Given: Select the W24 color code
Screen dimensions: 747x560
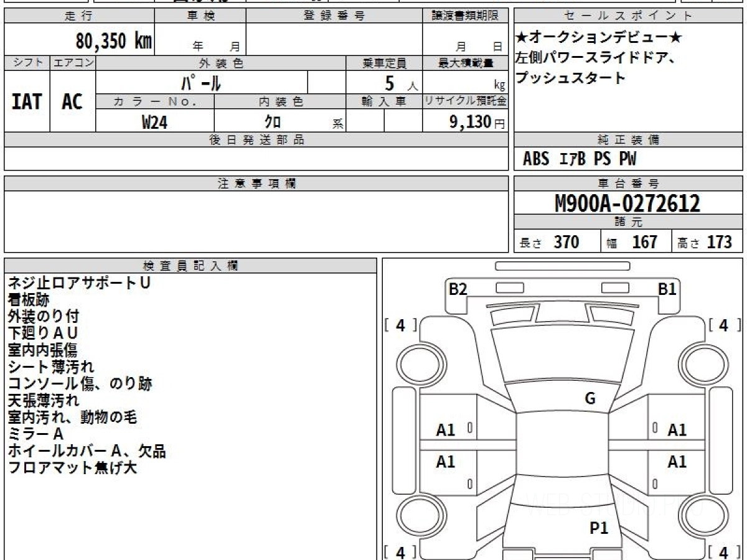Looking at the screenshot, I should click(x=154, y=122).
